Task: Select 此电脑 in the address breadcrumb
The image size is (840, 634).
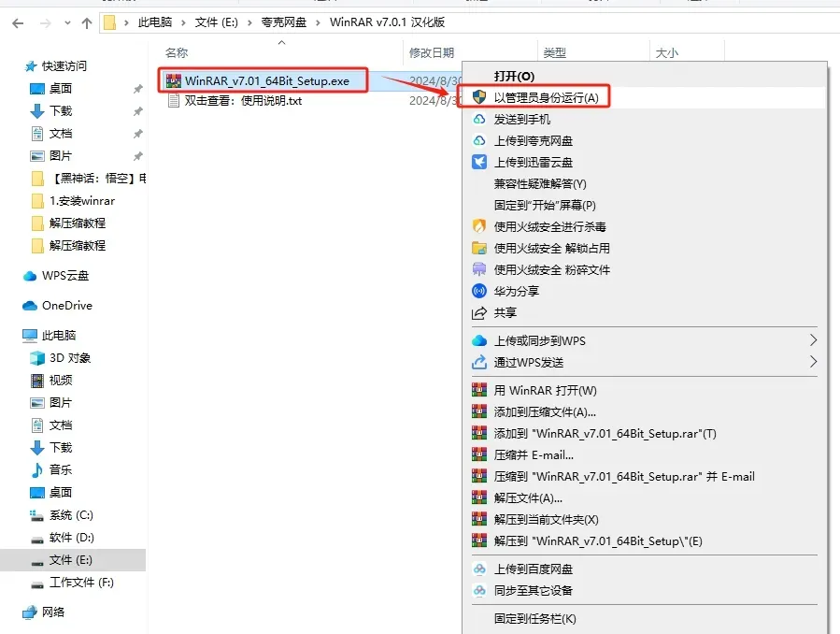Action: [x=155, y=22]
